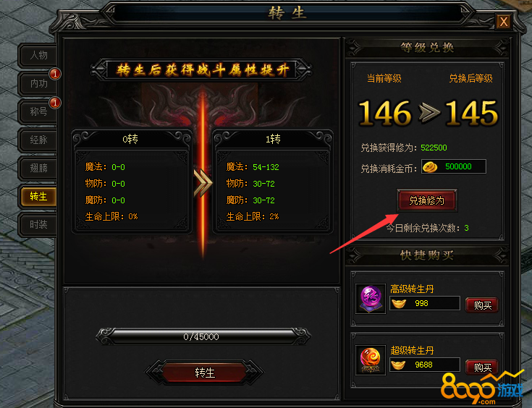The width and height of the screenshot is (532, 408).
Task: Click the gold coin icon beside 500000
Action: point(429,167)
